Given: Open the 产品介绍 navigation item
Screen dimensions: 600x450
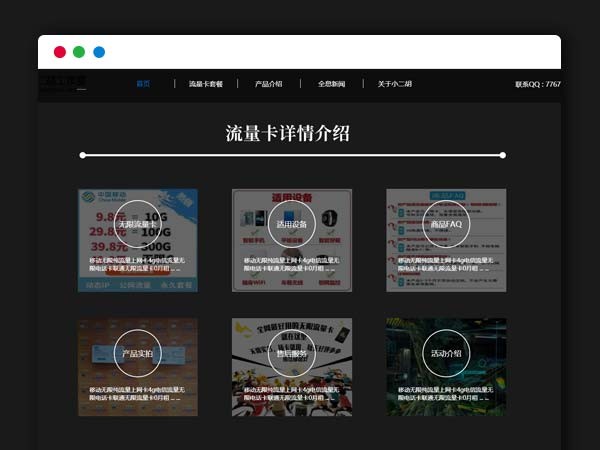Looking at the screenshot, I should pos(268,84).
